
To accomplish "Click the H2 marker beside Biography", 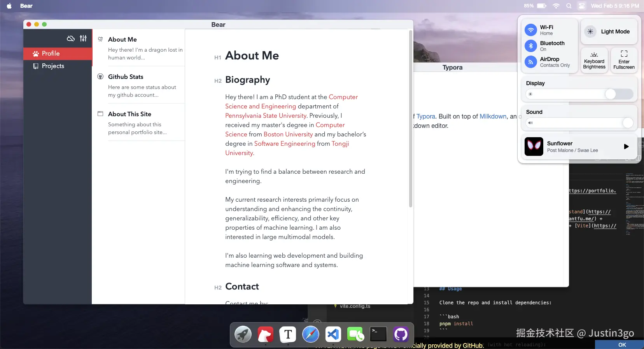I will tap(218, 81).
